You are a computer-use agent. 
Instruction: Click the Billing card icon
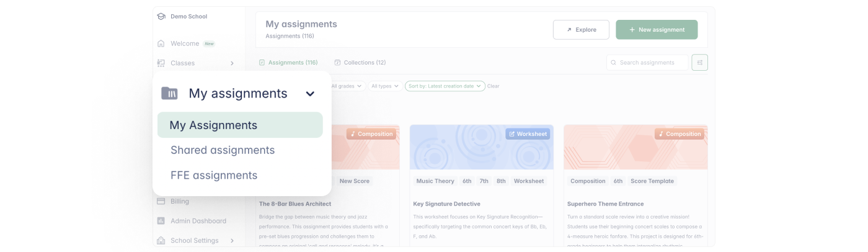(x=161, y=201)
